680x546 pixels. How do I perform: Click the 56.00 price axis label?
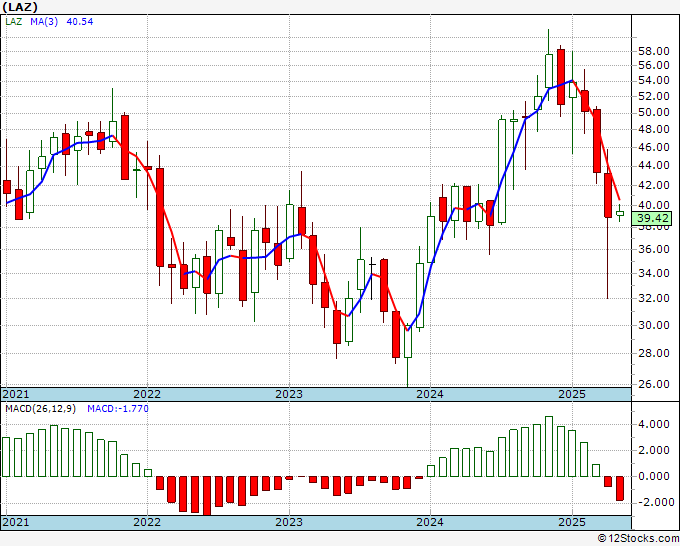(x=654, y=65)
